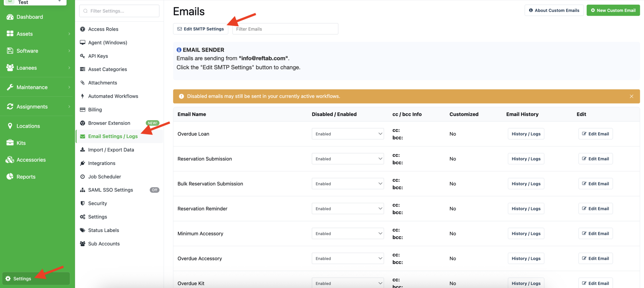Open Overdue Loan Enabled dropdown
644x288 pixels.
tap(348, 134)
